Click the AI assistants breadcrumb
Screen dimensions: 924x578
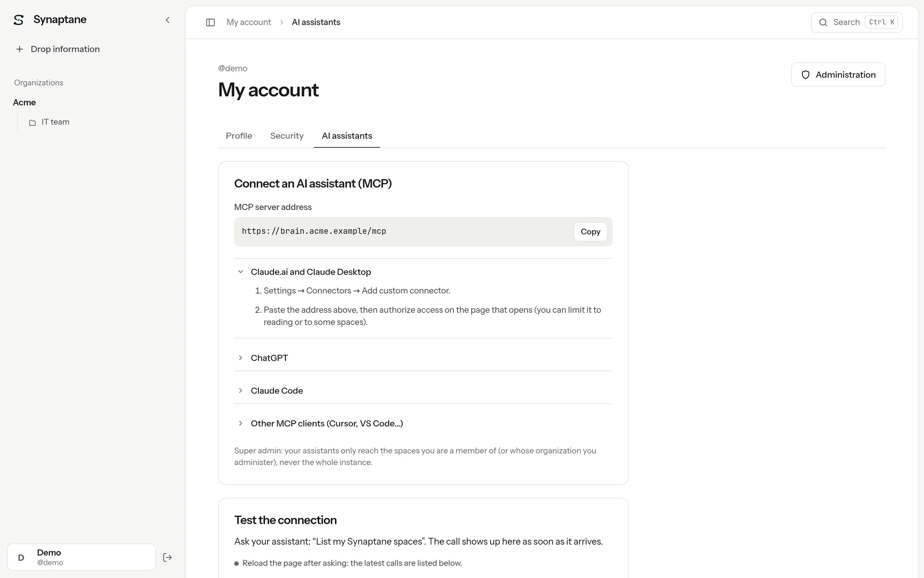tap(316, 22)
